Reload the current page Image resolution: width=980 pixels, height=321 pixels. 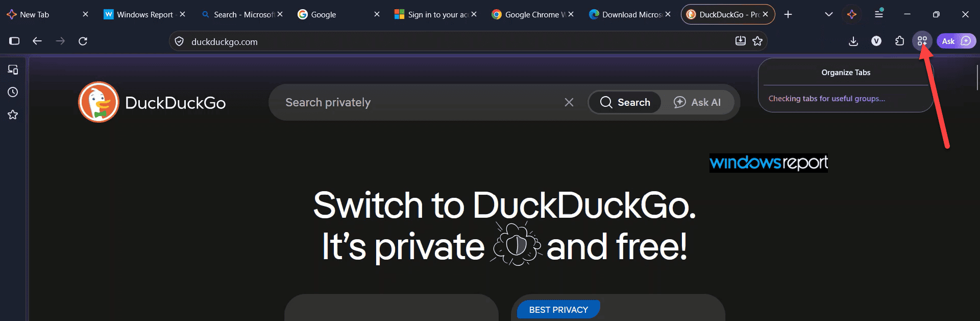click(83, 41)
